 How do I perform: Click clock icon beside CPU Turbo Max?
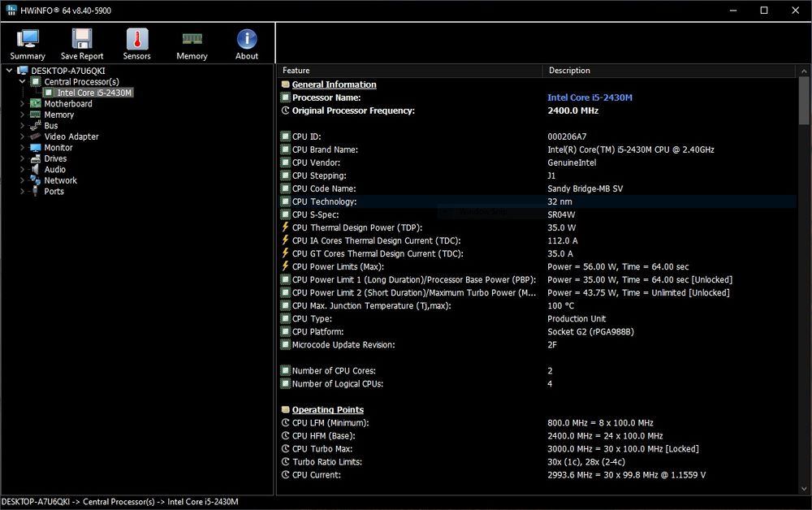[285, 449]
